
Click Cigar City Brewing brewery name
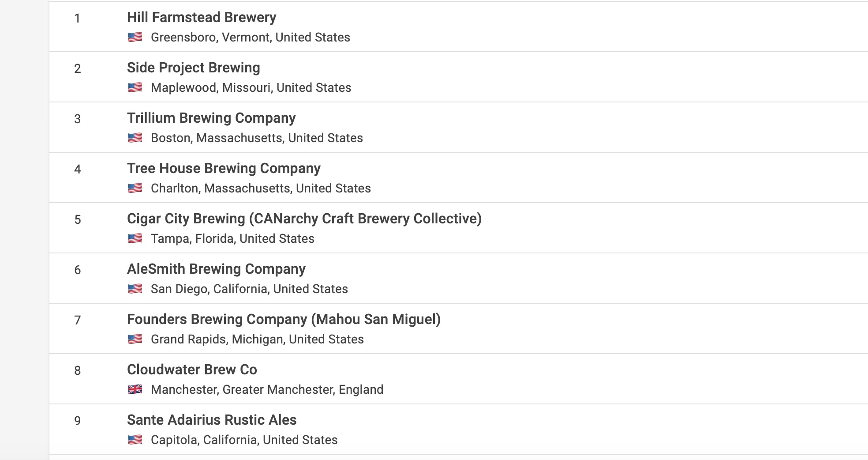pyautogui.click(x=304, y=219)
